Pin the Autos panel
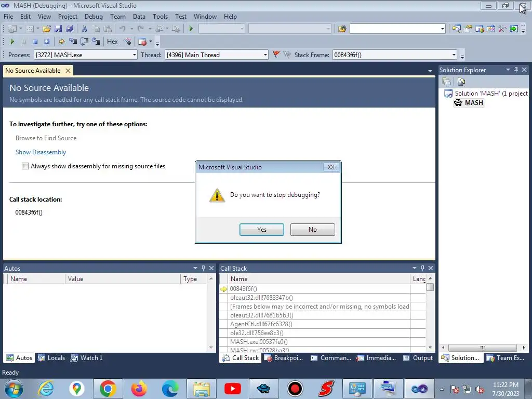The image size is (532, 399). tap(203, 268)
